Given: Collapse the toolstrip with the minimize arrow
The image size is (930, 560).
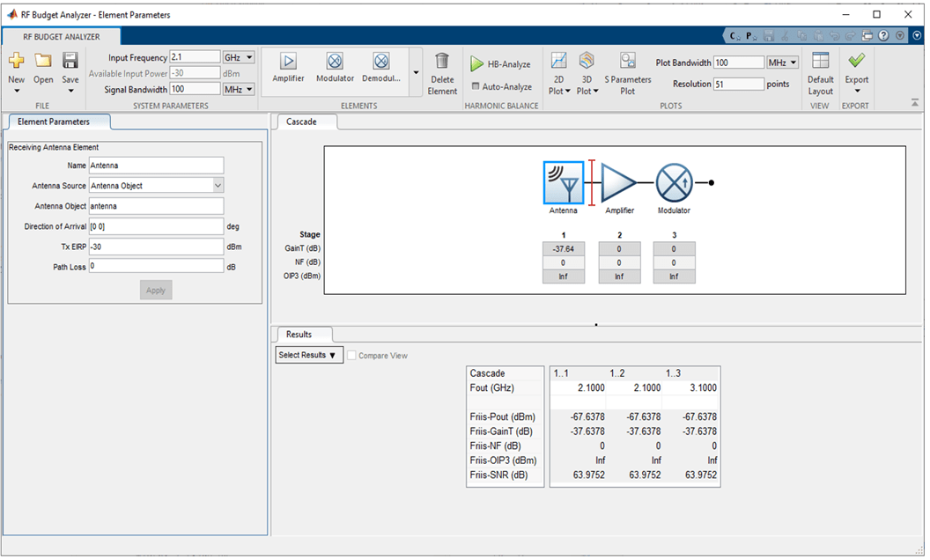Looking at the screenshot, I should (x=914, y=103).
